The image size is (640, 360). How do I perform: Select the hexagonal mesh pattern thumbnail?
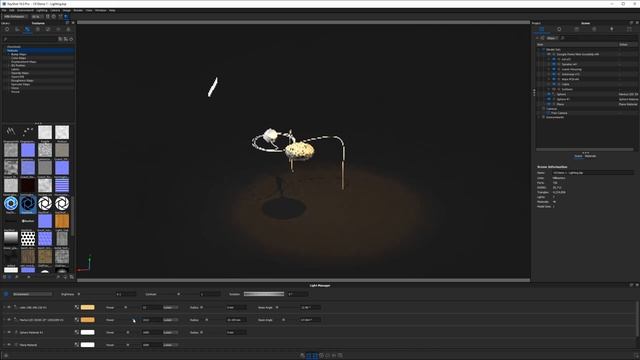coord(28,238)
